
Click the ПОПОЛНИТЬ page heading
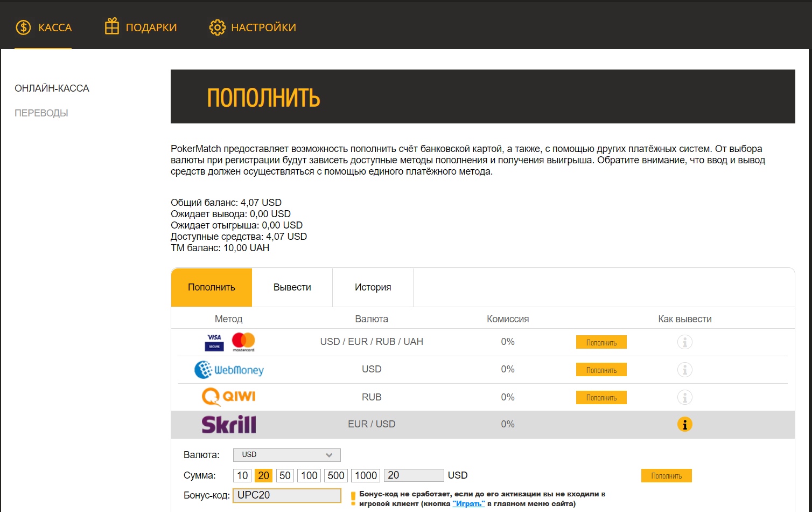tap(264, 98)
